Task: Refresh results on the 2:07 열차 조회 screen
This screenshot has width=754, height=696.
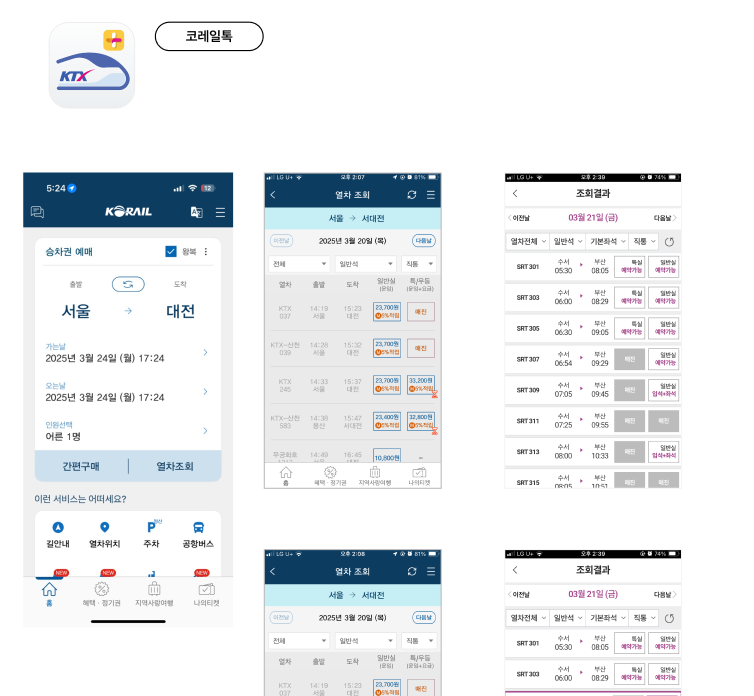Action: pos(412,195)
